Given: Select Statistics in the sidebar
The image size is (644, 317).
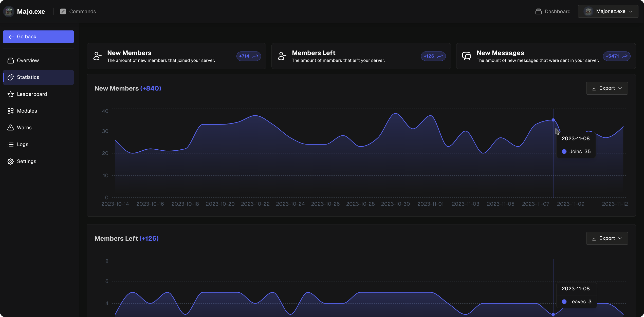Looking at the screenshot, I should 28,77.
